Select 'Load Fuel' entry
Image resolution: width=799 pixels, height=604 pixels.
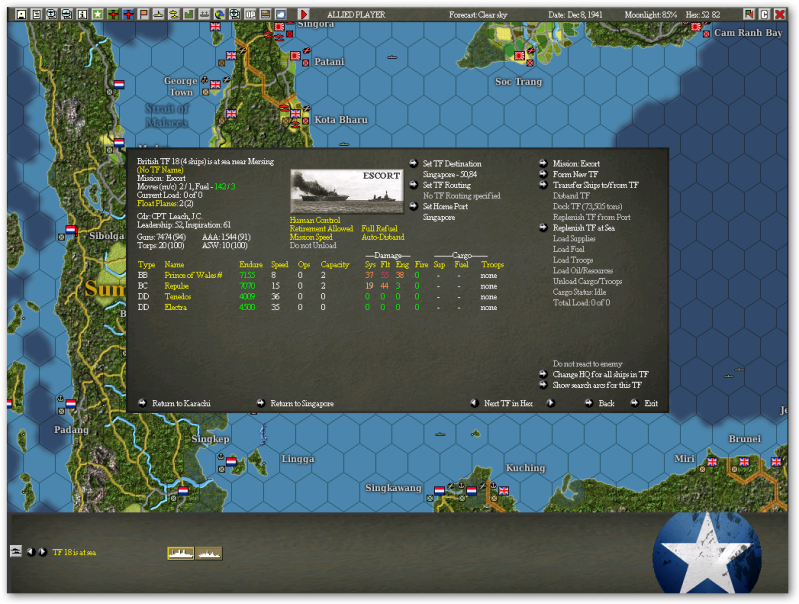569,249
